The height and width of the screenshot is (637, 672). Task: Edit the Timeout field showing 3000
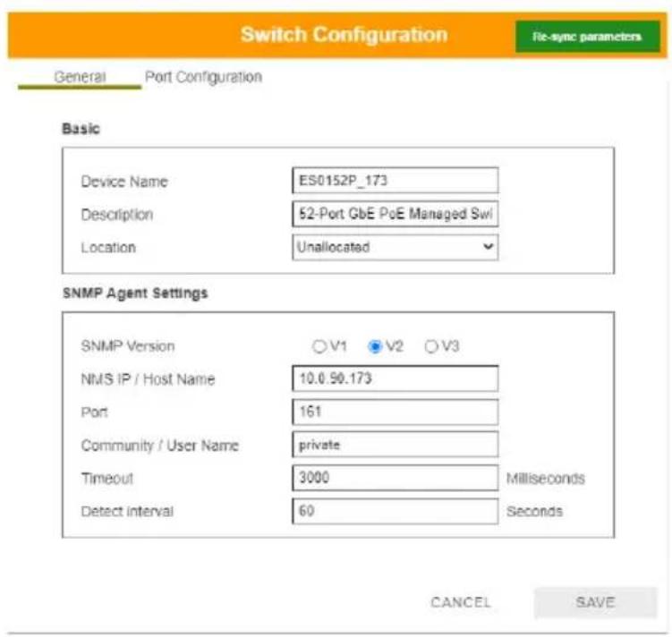[396, 478]
